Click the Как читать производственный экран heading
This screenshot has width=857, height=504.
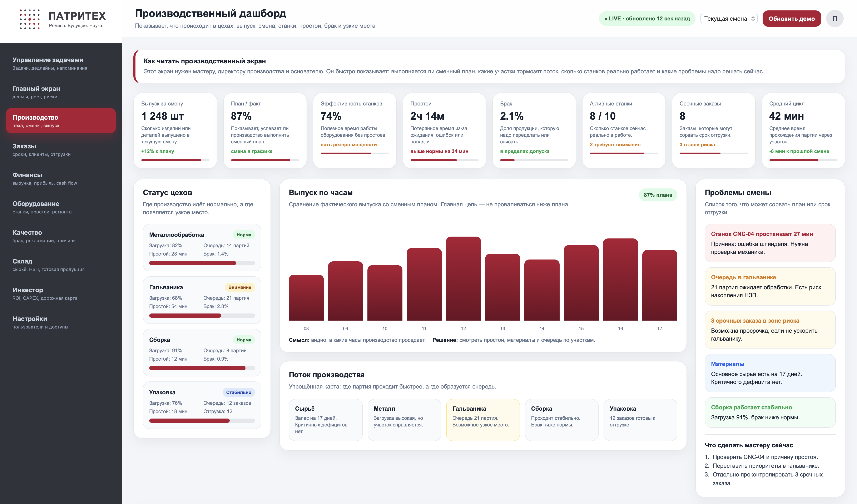pos(205,61)
